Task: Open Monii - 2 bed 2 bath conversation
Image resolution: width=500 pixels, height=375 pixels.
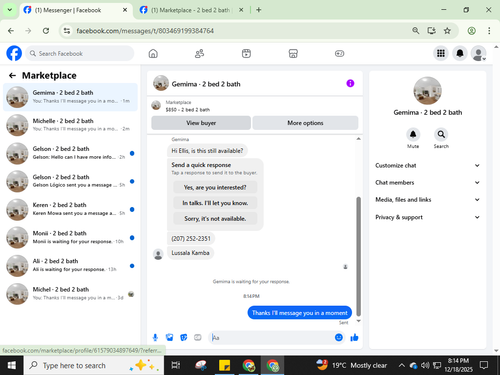Action: [x=70, y=237]
